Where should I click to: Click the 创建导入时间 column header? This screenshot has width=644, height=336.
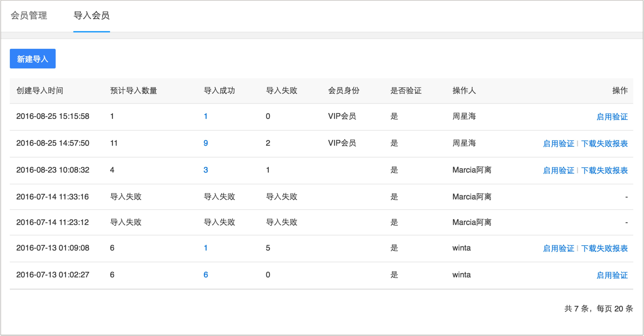coord(40,91)
